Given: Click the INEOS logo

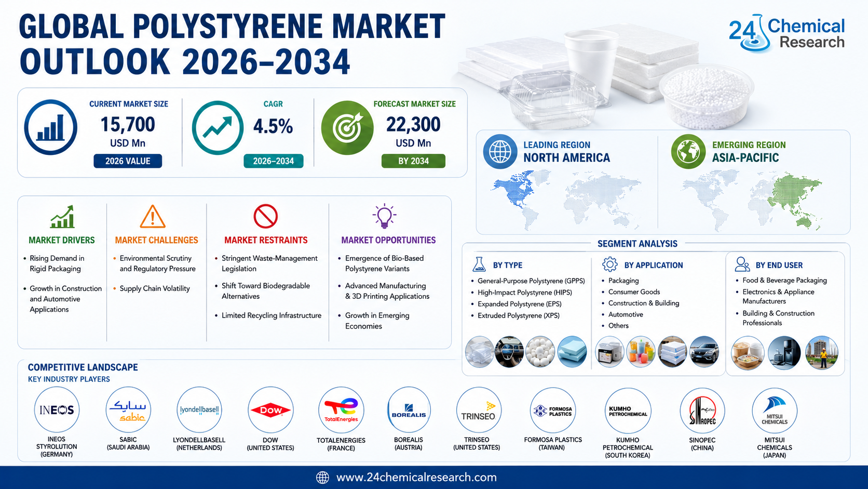Looking at the screenshot, I should pyautogui.click(x=57, y=410).
